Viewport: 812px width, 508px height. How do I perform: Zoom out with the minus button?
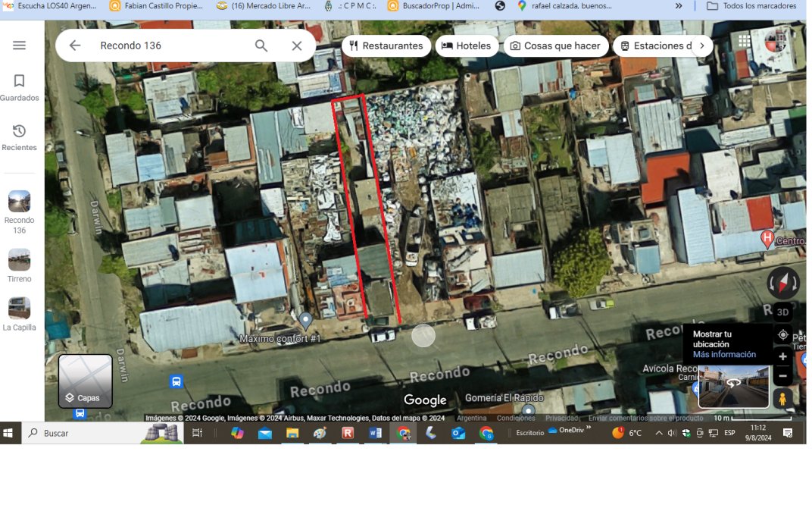coord(782,376)
